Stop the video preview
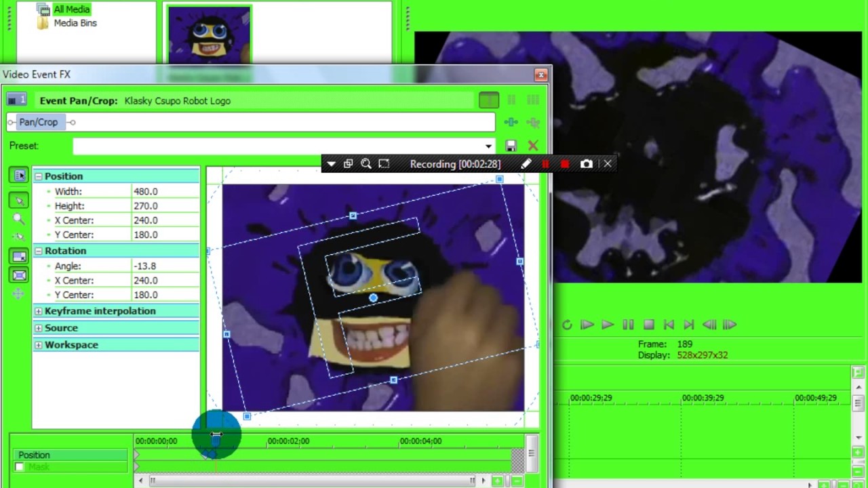 tap(648, 325)
